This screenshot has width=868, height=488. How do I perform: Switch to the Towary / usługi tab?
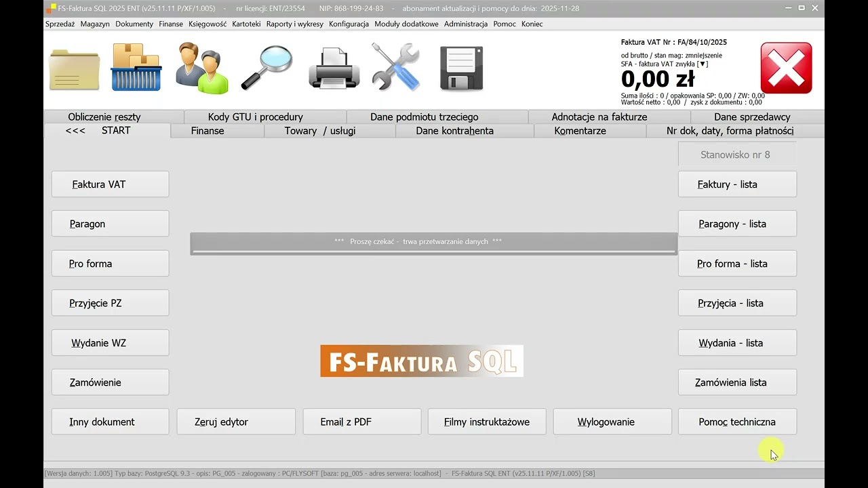point(330,131)
